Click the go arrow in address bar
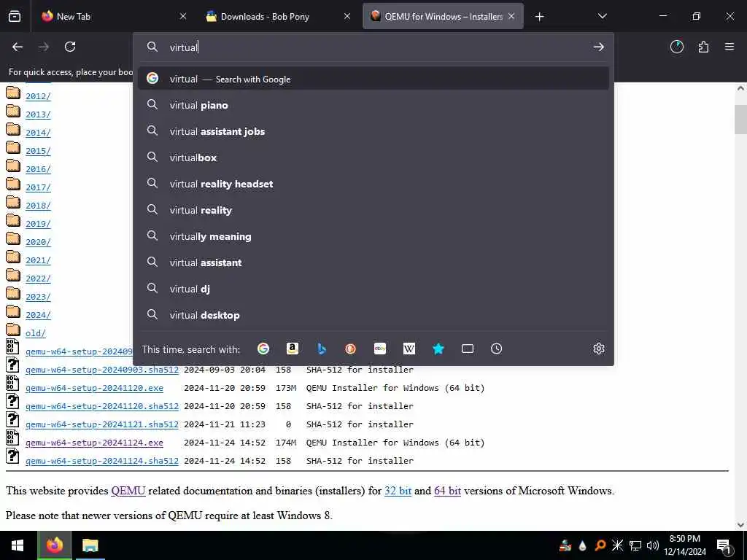The height and width of the screenshot is (560, 747). [599, 47]
